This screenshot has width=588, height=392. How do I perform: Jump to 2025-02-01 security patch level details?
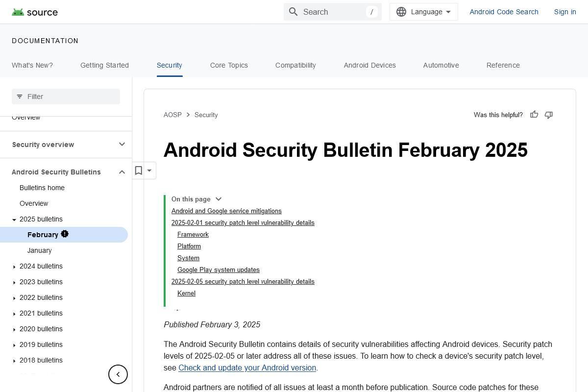coord(243,222)
